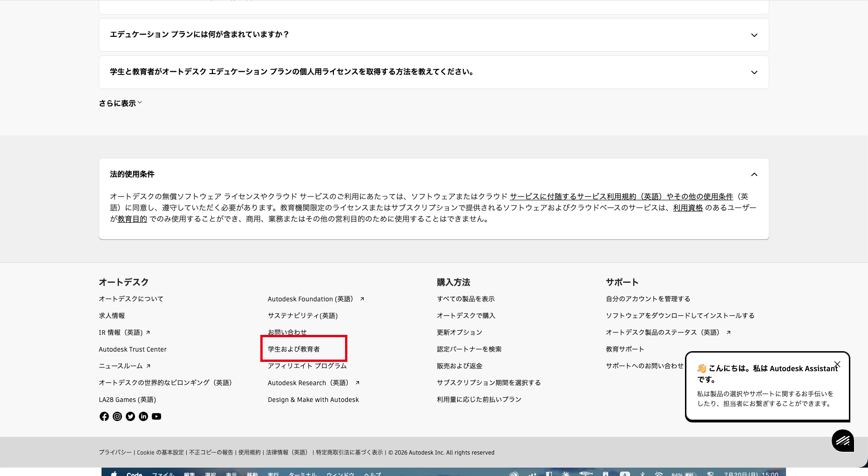868x476 pixels.
Task: Open サブスクリプション期間を選択する link
Action: tap(489, 383)
